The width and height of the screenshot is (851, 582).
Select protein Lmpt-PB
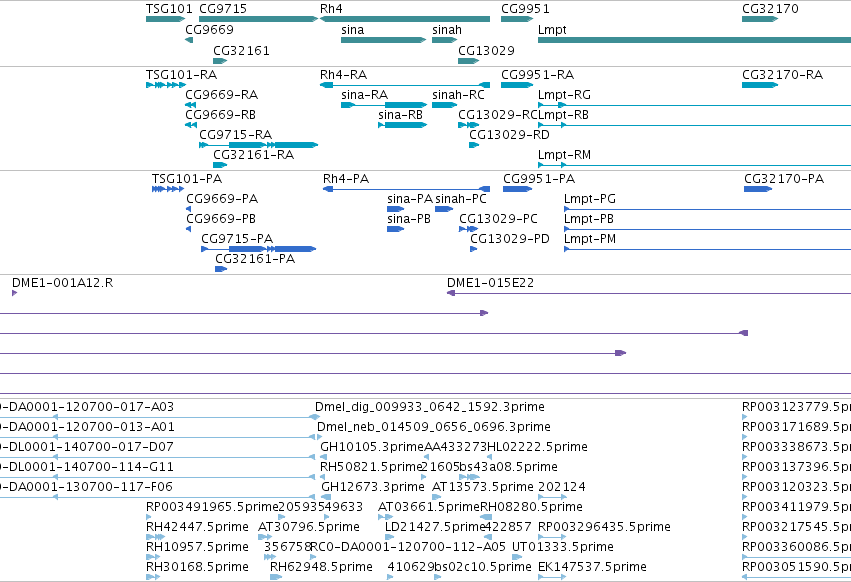pyautogui.click(x=589, y=219)
